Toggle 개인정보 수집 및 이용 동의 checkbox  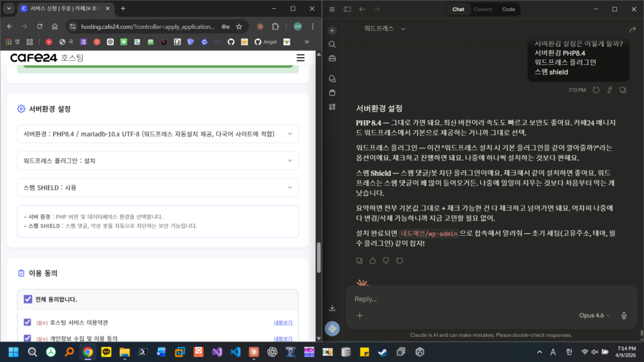[x=28, y=338]
